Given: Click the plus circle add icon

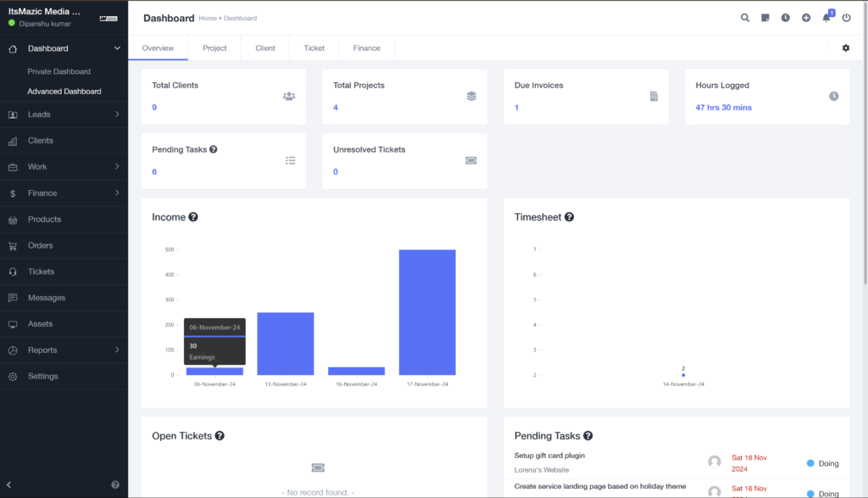Looking at the screenshot, I should 806,18.
